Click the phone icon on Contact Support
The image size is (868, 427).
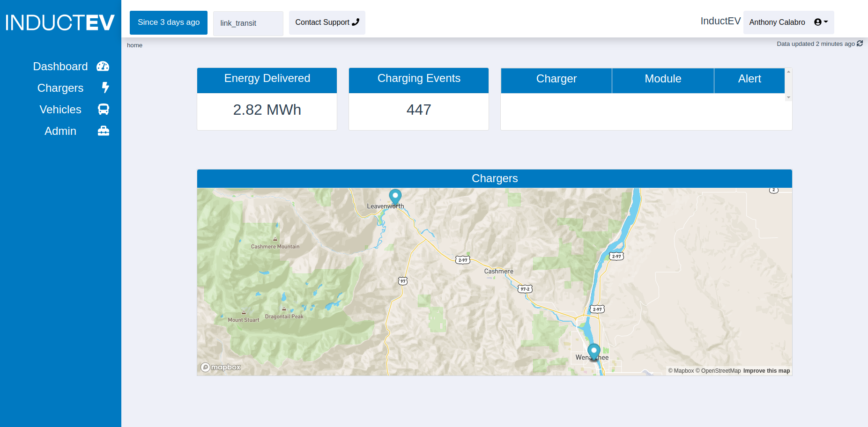click(356, 22)
